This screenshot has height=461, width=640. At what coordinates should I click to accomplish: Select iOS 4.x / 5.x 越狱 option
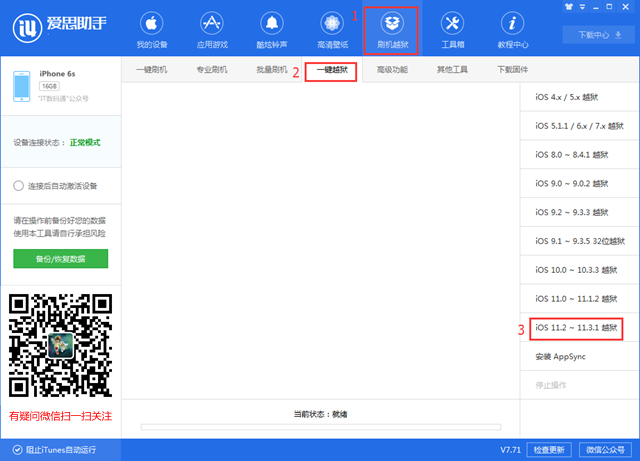click(x=579, y=97)
